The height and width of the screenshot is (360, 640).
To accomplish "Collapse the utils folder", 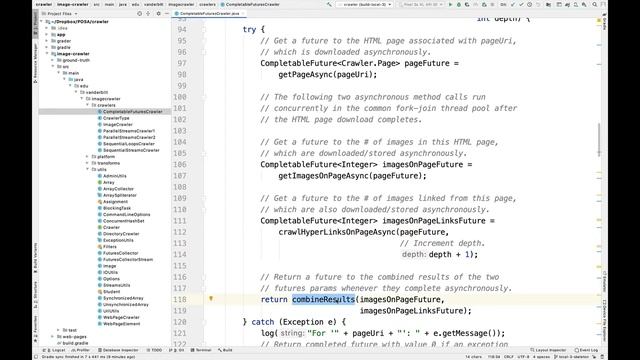I will (87, 169).
